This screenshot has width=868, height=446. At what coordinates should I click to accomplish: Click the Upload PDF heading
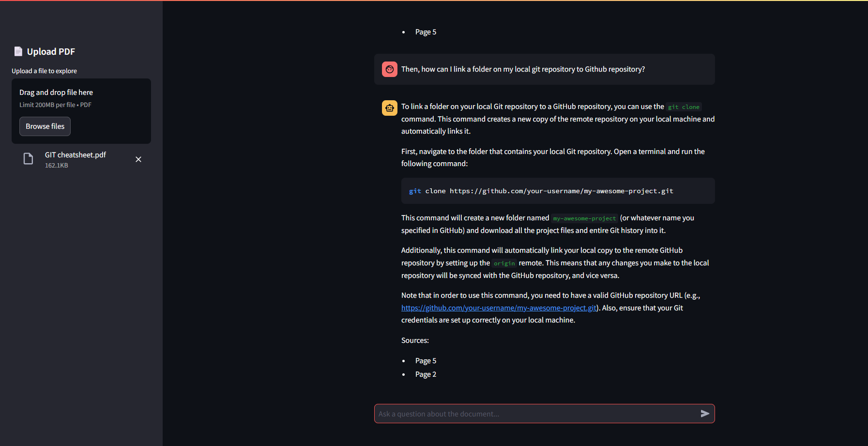click(x=51, y=51)
